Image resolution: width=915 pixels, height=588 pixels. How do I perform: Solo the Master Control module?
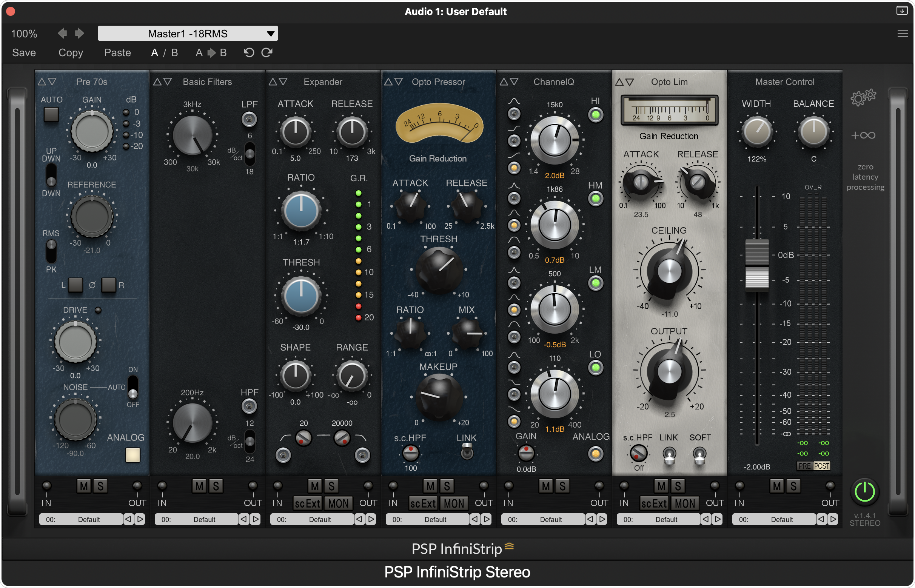pyautogui.click(x=793, y=486)
